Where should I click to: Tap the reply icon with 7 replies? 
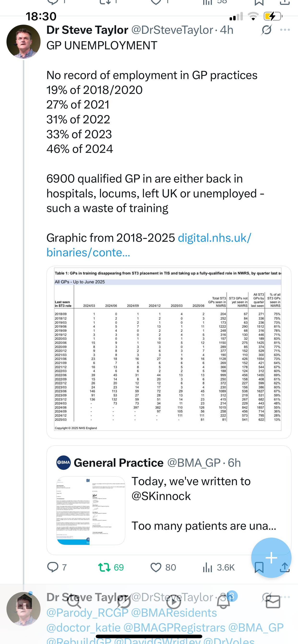(x=53, y=567)
